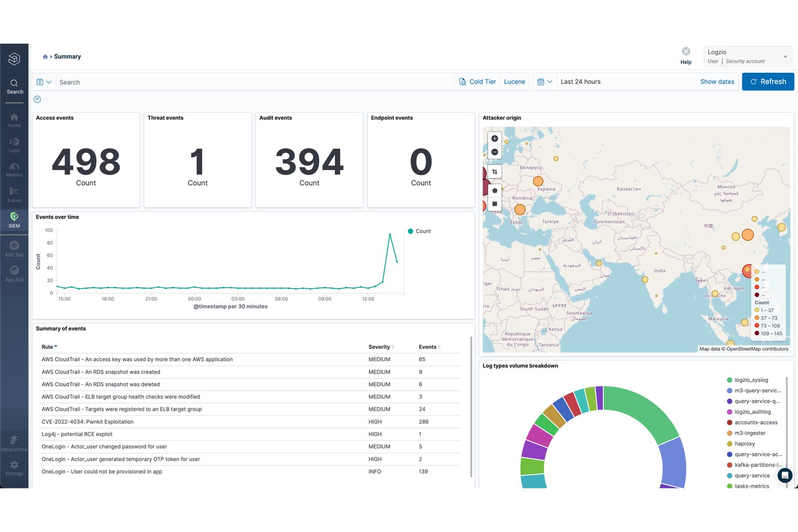Select the 1 – 37 map legend range
The image size is (798, 532).
[x=764, y=310]
